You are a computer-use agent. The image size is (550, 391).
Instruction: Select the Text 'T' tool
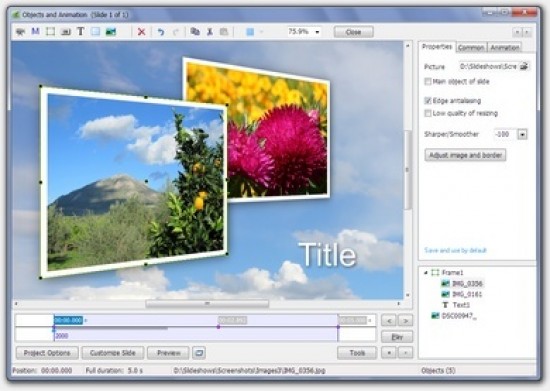80,32
